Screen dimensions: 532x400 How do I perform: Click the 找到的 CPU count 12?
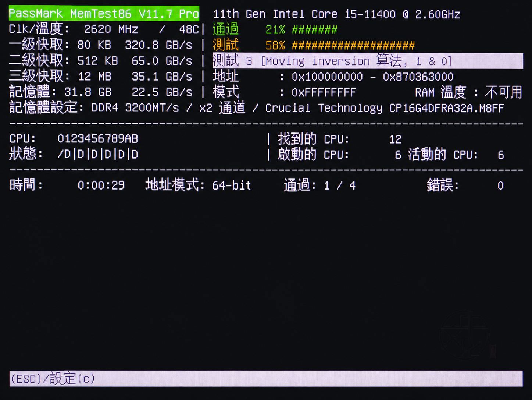click(395, 139)
